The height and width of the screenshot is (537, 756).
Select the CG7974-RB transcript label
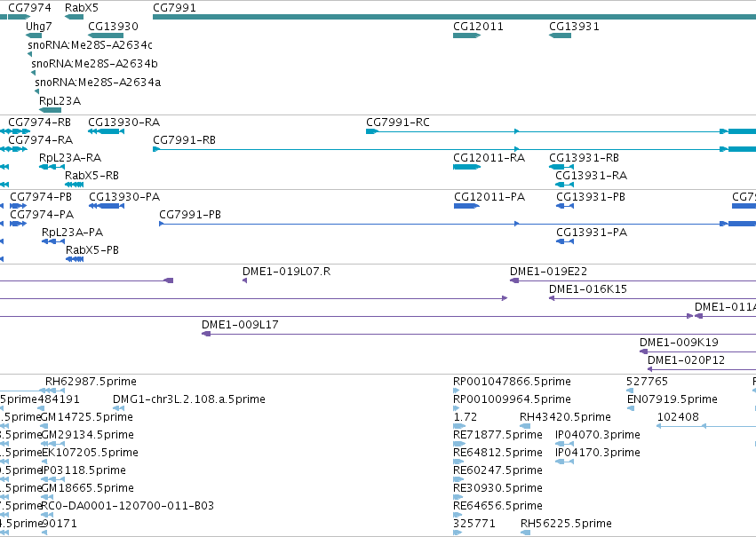click(40, 122)
